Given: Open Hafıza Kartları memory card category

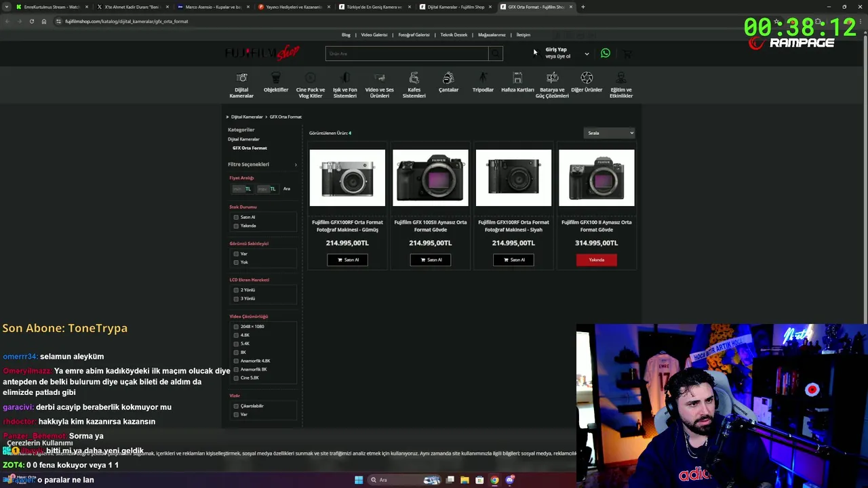Looking at the screenshot, I should (x=517, y=82).
